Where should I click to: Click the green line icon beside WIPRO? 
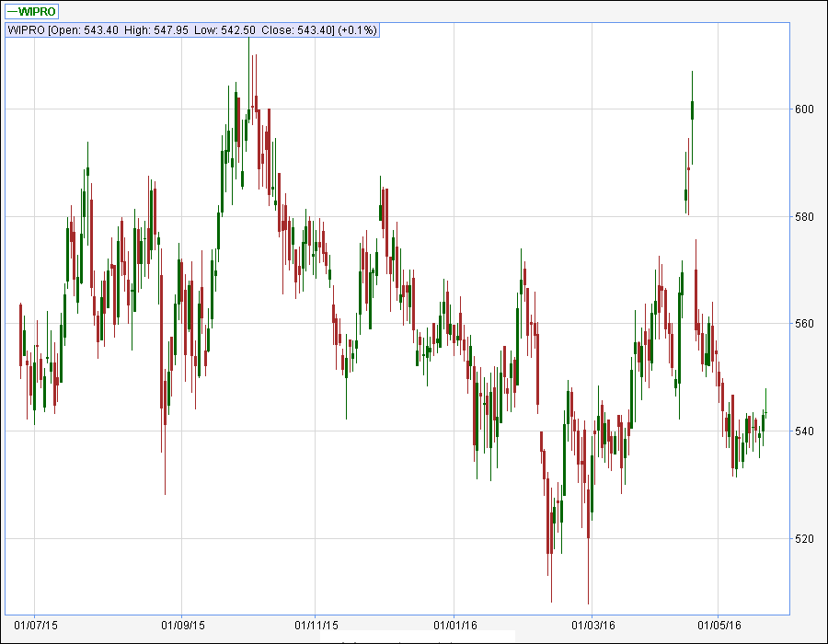13,11
